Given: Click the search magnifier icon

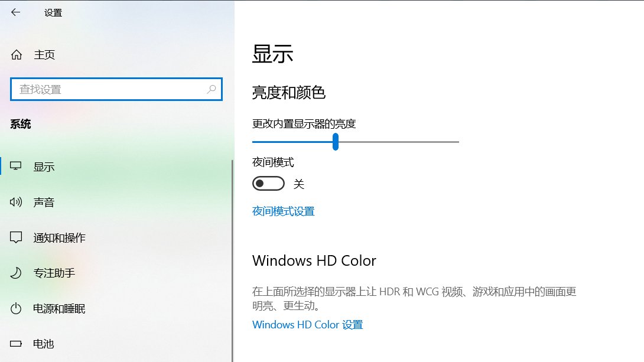Looking at the screenshot, I should point(212,89).
